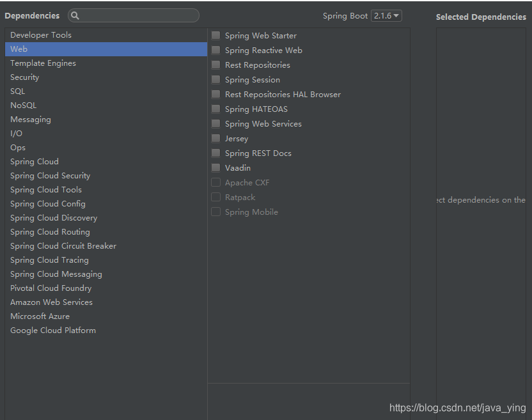Check the Spring Web Starter checkbox
Screen dimensions: 532x420
(x=215, y=35)
